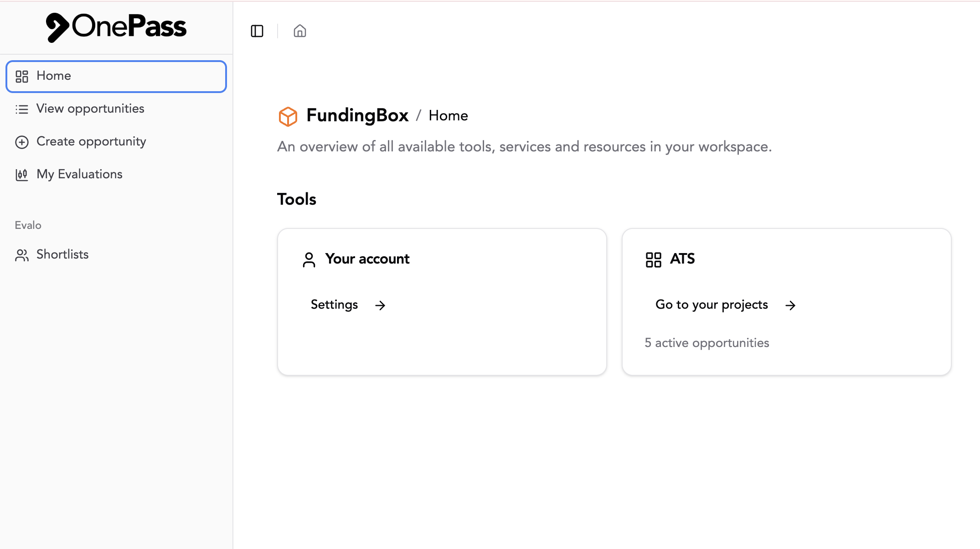Open View opportunities

116,109
